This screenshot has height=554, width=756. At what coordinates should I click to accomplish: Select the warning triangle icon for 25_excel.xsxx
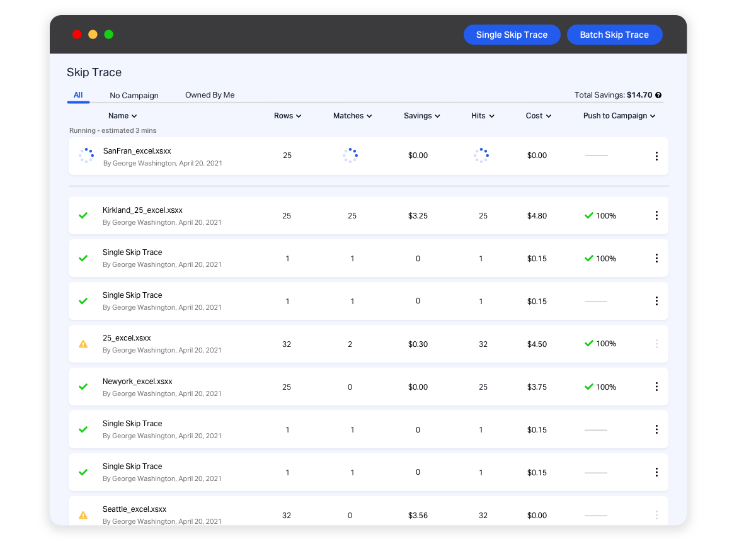(x=83, y=344)
